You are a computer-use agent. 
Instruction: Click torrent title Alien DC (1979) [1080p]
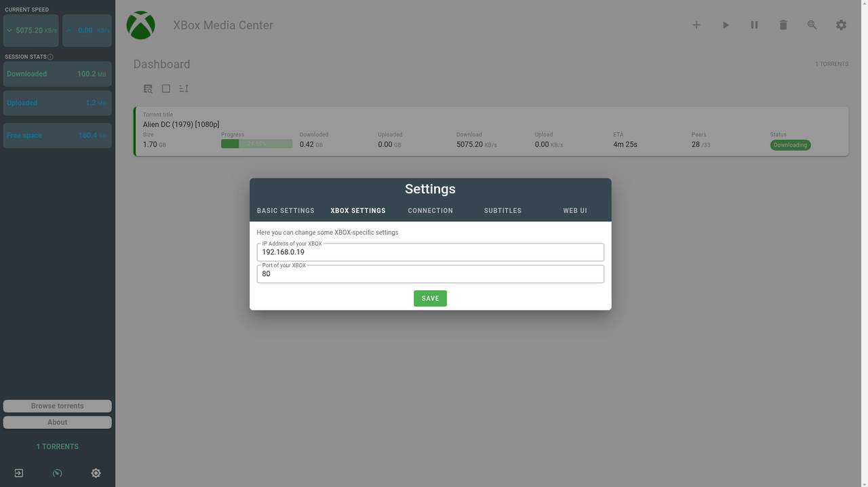click(181, 125)
